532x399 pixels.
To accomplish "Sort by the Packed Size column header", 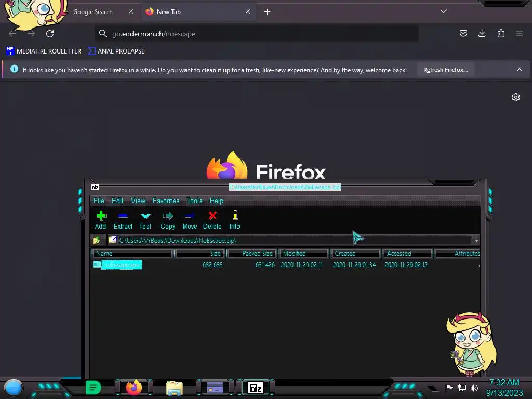I will point(252,254).
